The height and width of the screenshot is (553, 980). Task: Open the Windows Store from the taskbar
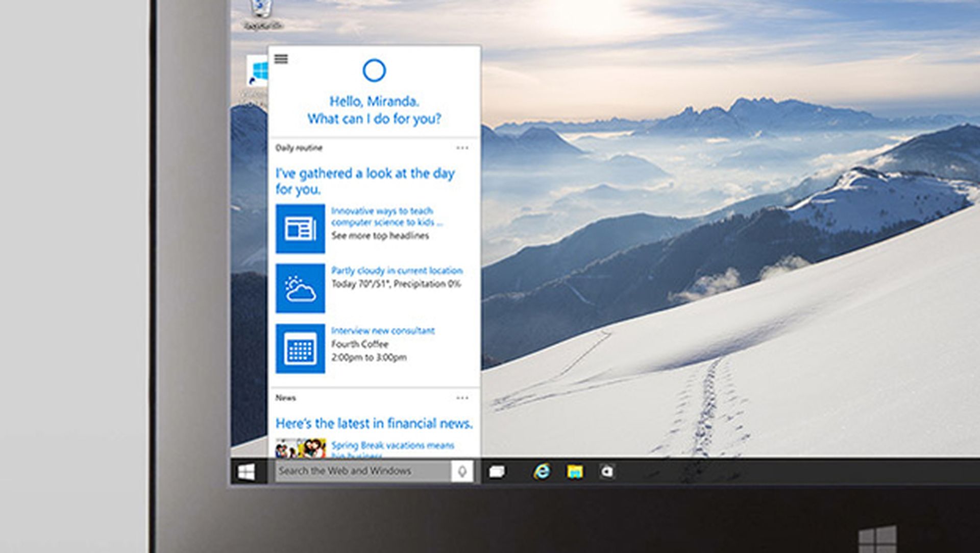(607, 471)
